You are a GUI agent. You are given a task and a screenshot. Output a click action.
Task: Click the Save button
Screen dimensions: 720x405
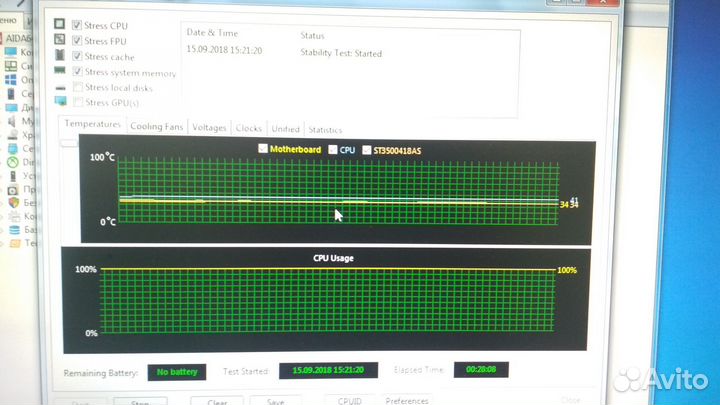tap(276, 400)
